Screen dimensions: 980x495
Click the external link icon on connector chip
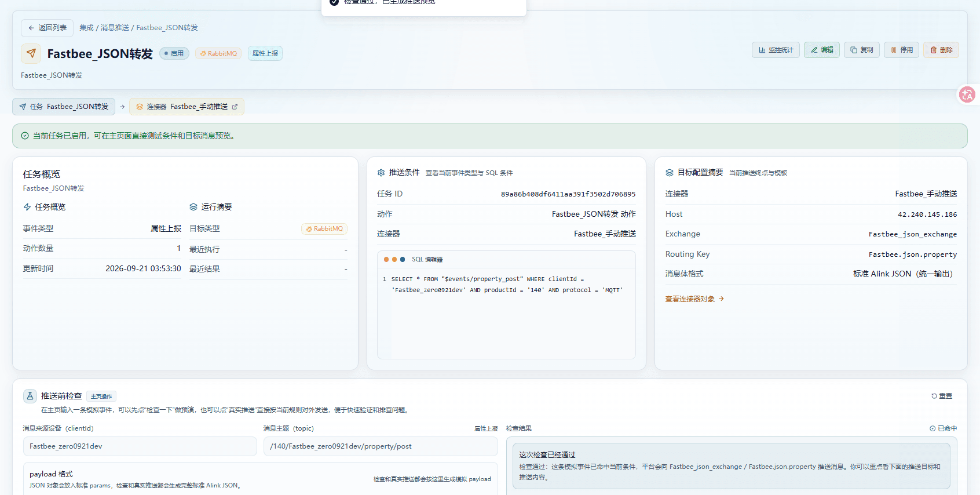click(235, 107)
